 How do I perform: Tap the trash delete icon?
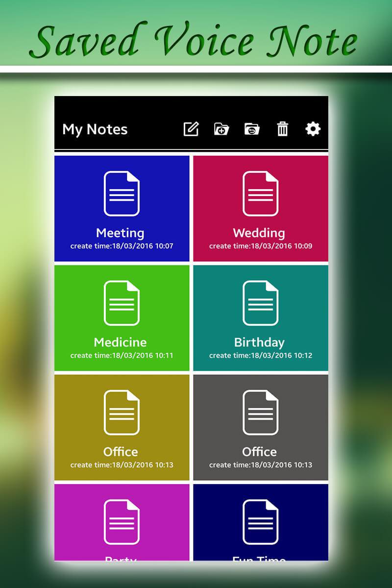(x=283, y=129)
